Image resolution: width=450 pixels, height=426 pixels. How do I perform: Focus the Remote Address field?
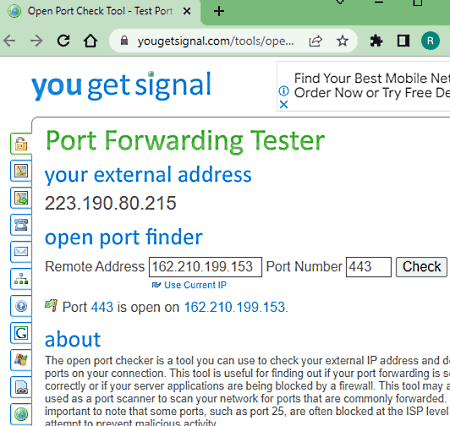point(205,267)
